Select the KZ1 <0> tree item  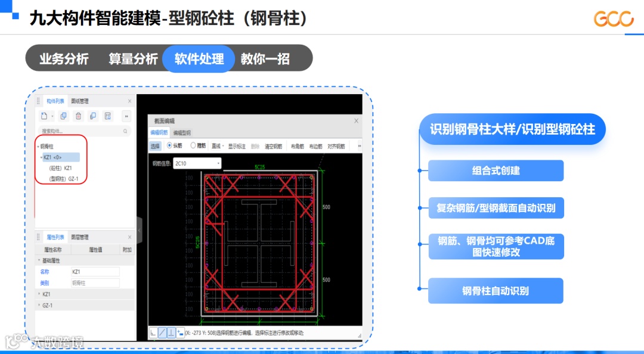(61, 157)
